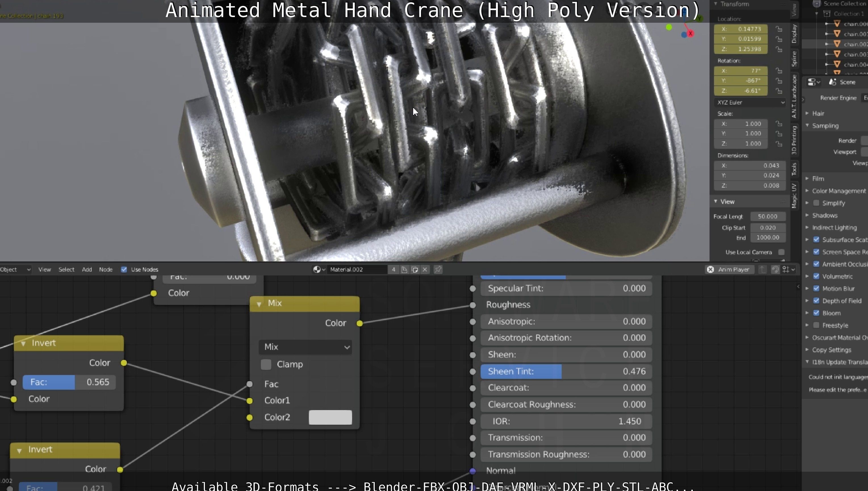This screenshot has height=491, width=868.
Task: Enable the Clamp checkbox in Mix node
Action: 266,364
